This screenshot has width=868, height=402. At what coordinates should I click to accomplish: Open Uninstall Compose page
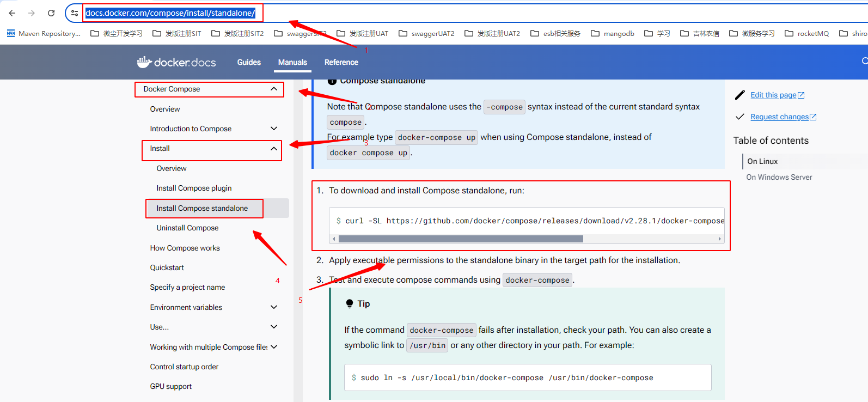pyautogui.click(x=187, y=228)
